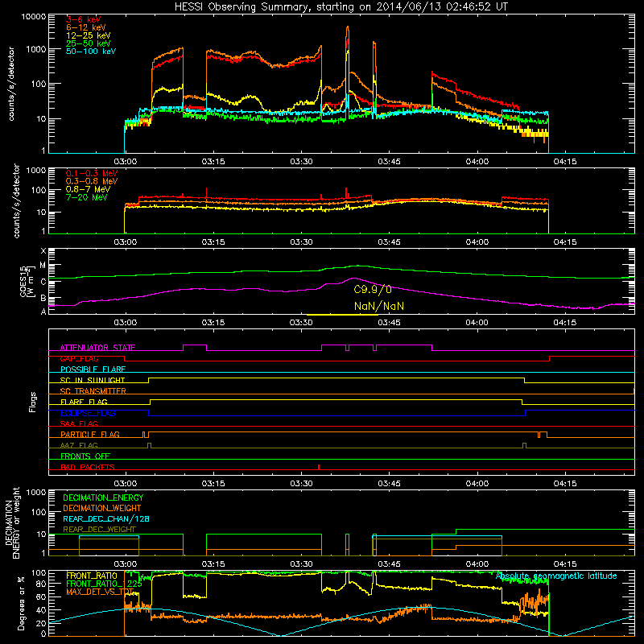The image size is (644, 644).
Task: Click the DECIMATION ENERGY or weight axis title
Action: [x=12, y=522]
